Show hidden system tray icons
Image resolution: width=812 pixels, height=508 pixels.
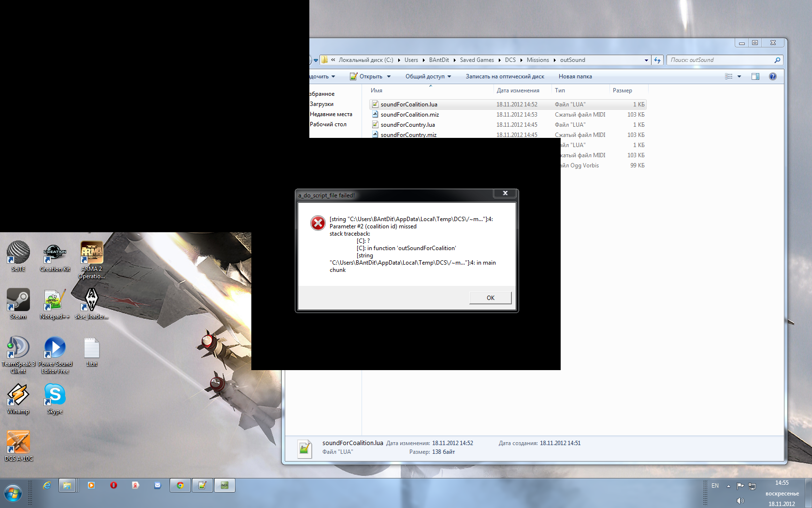(728, 486)
